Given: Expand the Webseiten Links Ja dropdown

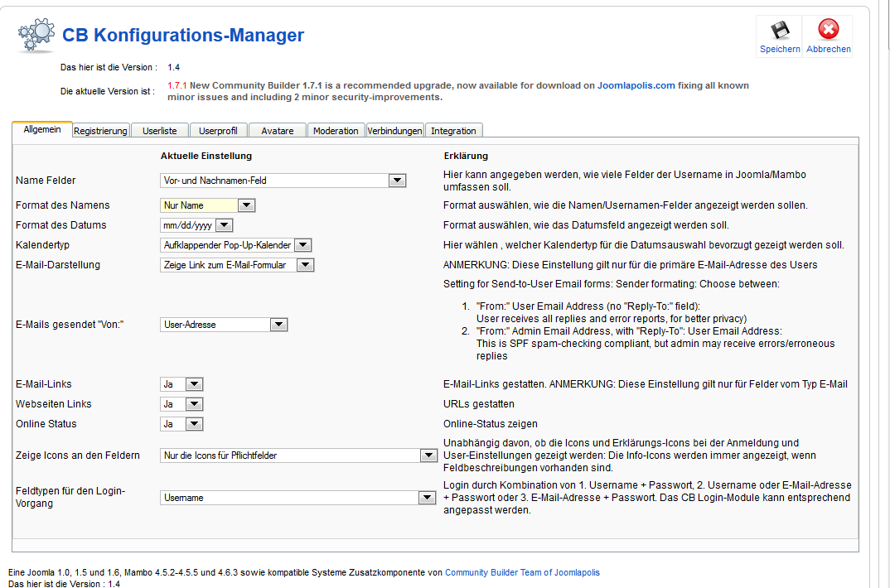Looking at the screenshot, I should click(181, 403).
